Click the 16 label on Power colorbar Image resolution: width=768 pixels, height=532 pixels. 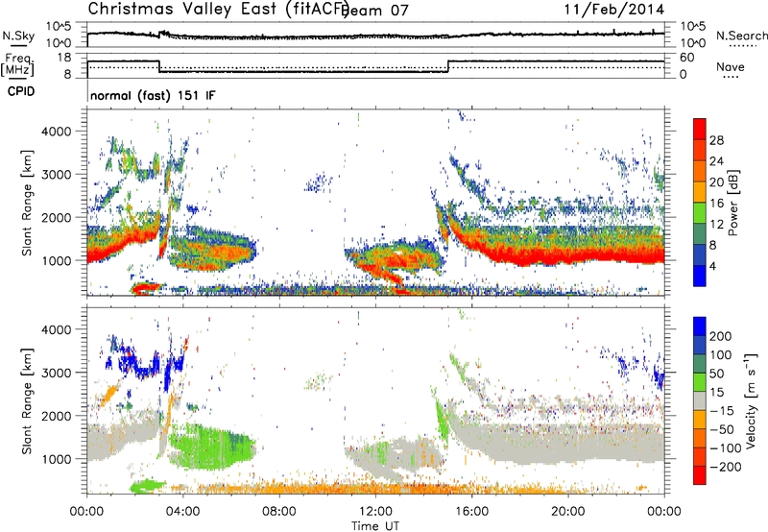point(716,204)
